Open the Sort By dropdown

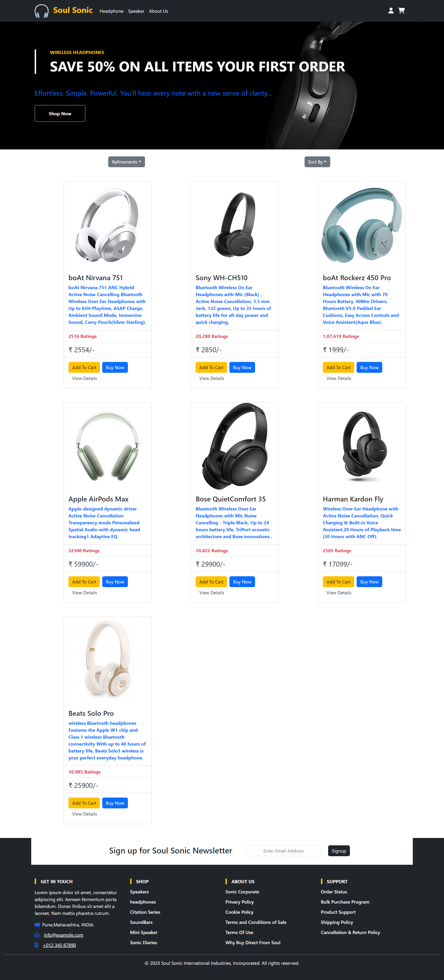pyautogui.click(x=317, y=162)
